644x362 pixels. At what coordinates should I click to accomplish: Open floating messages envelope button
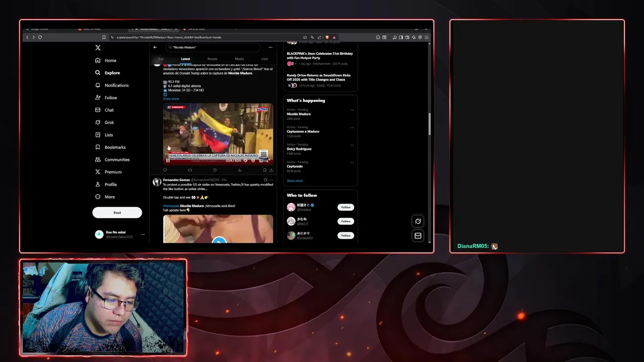(418, 235)
